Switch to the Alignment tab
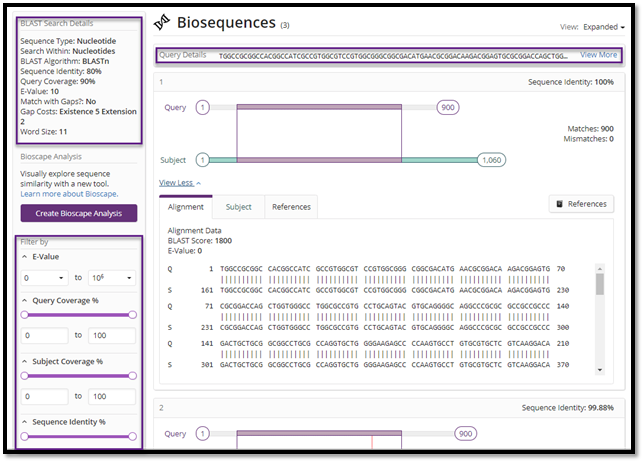Viewport: 644px width, 463px height. 186,207
